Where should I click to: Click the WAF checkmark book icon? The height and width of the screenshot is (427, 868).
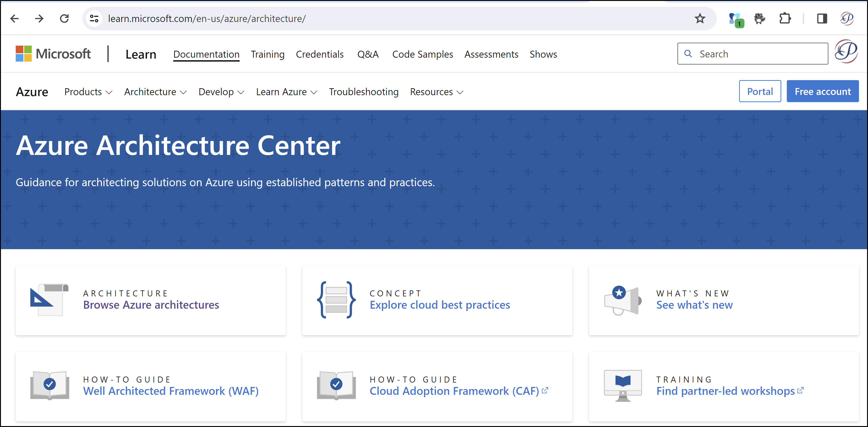[x=50, y=386]
